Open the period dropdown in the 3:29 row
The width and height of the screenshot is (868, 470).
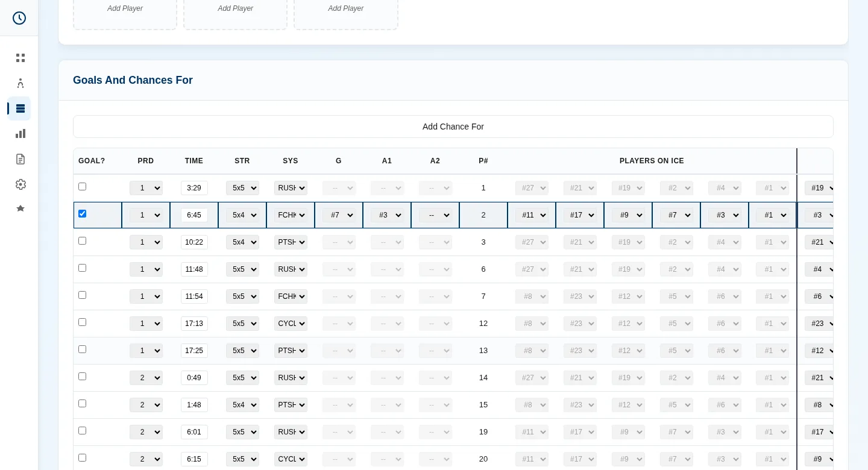click(146, 188)
